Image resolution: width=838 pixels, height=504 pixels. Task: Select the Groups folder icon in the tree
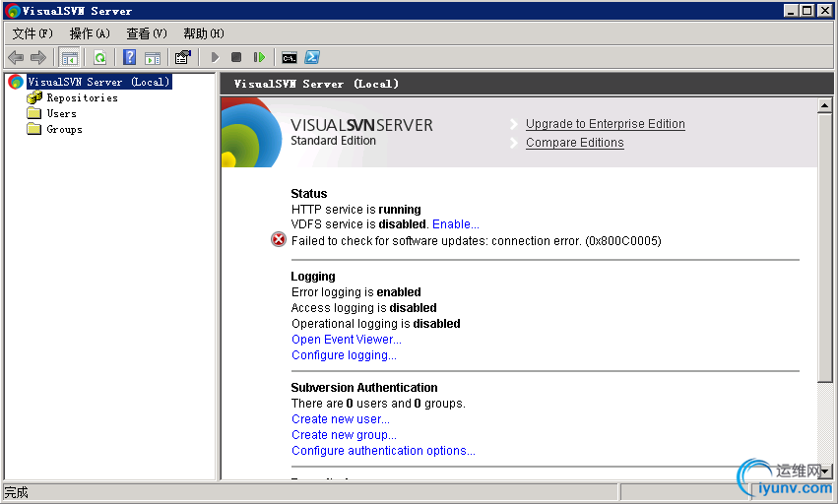pyautogui.click(x=34, y=129)
